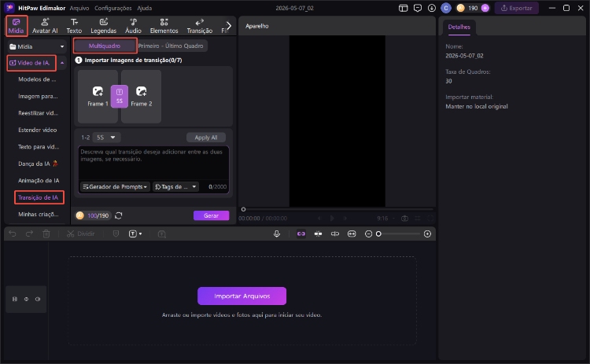Select Transição de IA in sidebar
Image resolution: width=590 pixels, height=364 pixels.
pos(39,197)
